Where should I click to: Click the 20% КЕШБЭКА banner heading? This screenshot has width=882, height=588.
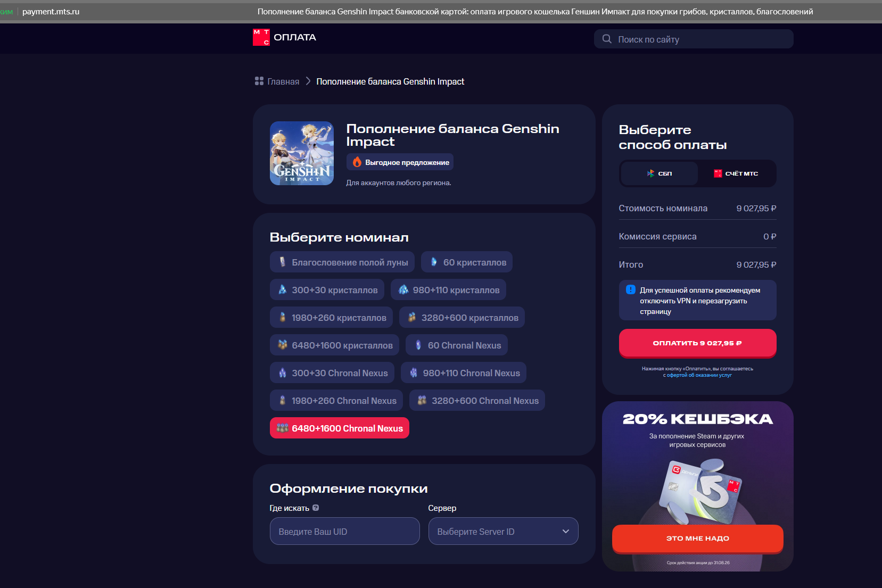[x=698, y=419]
